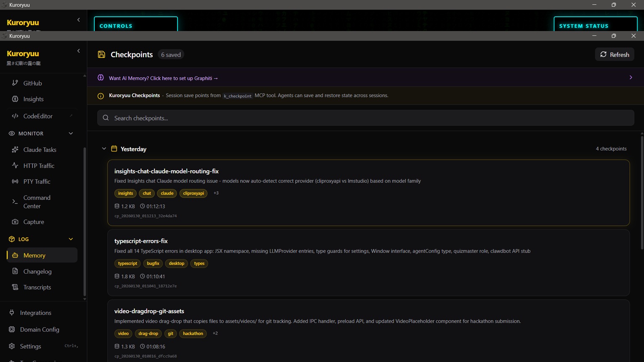
Task: Open the GitHub sidebar item
Action: click(32, 83)
